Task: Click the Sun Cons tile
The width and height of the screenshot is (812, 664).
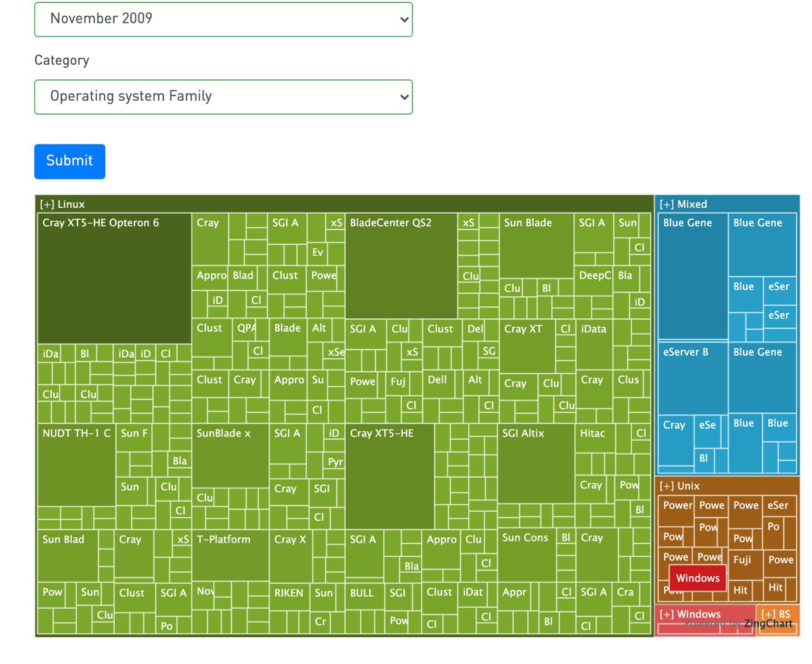Action: point(527,555)
